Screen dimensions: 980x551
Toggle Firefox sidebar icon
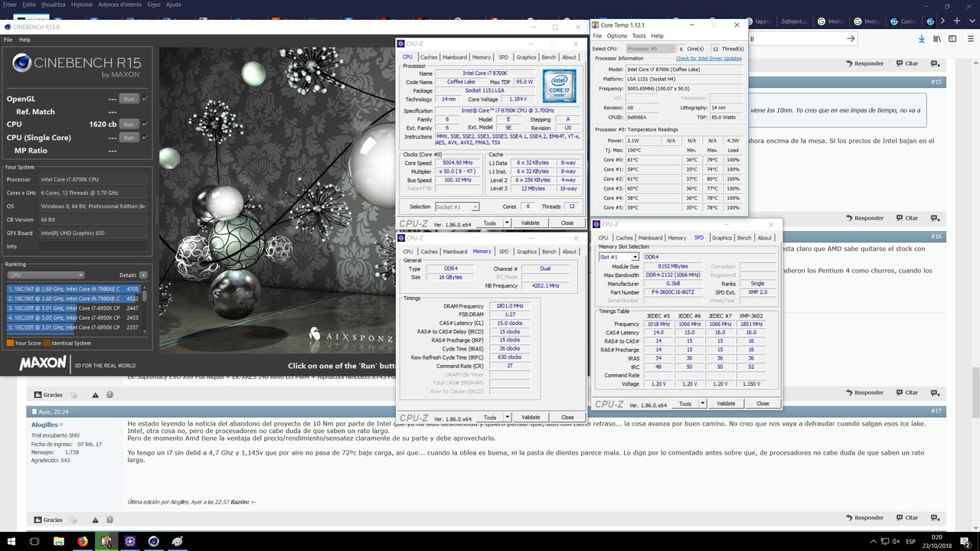pyautogui.click(x=953, y=39)
